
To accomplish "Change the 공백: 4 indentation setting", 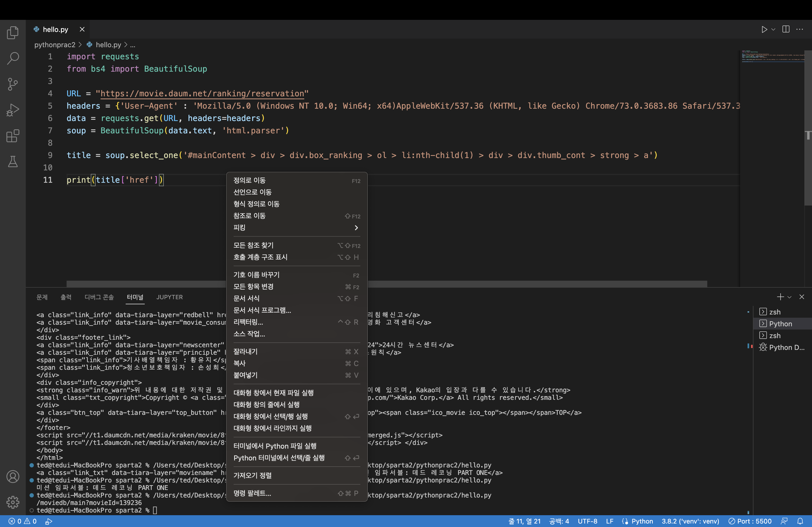I will [x=559, y=521].
